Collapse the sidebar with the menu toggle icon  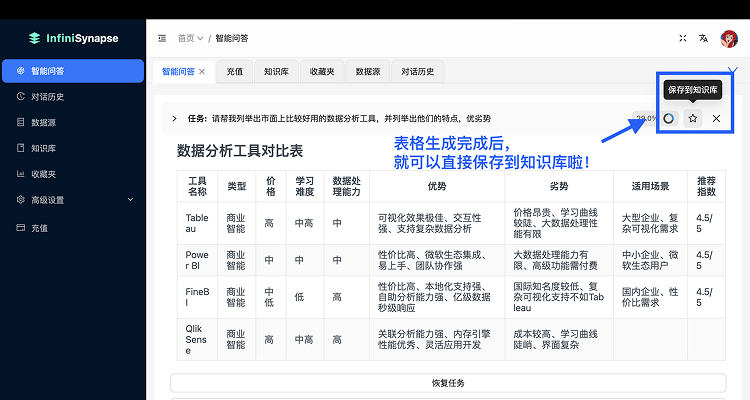pos(162,38)
